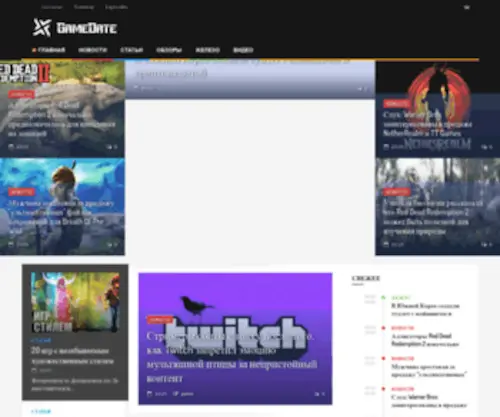Click the author icon on the Twitch card
The width and height of the screenshot is (500, 417).
pyautogui.click(x=175, y=394)
